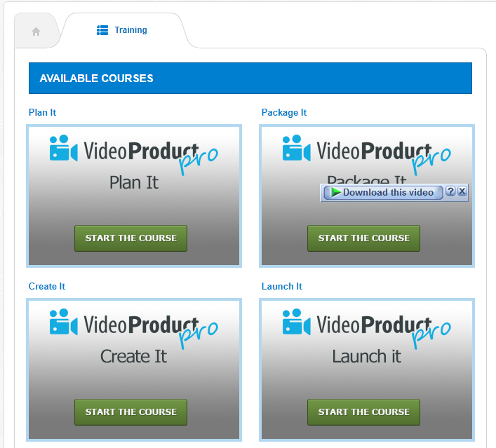The image size is (496, 448).
Task: Open the Launch It course link
Action: tap(281, 286)
